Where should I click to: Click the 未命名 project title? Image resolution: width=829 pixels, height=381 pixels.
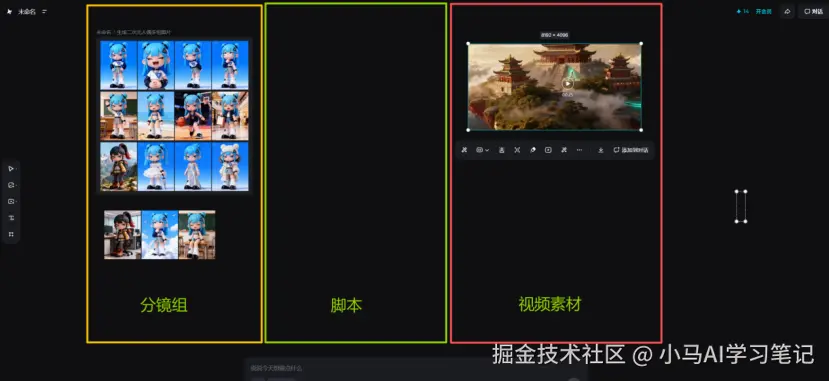point(26,12)
